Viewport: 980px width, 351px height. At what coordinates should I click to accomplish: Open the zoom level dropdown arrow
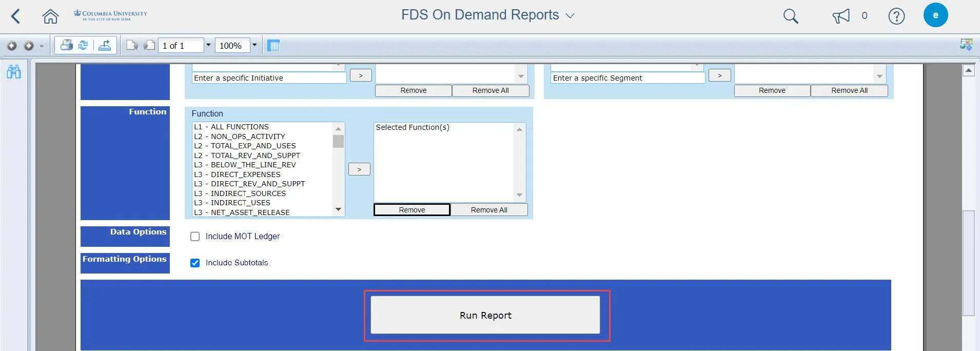point(254,45)
